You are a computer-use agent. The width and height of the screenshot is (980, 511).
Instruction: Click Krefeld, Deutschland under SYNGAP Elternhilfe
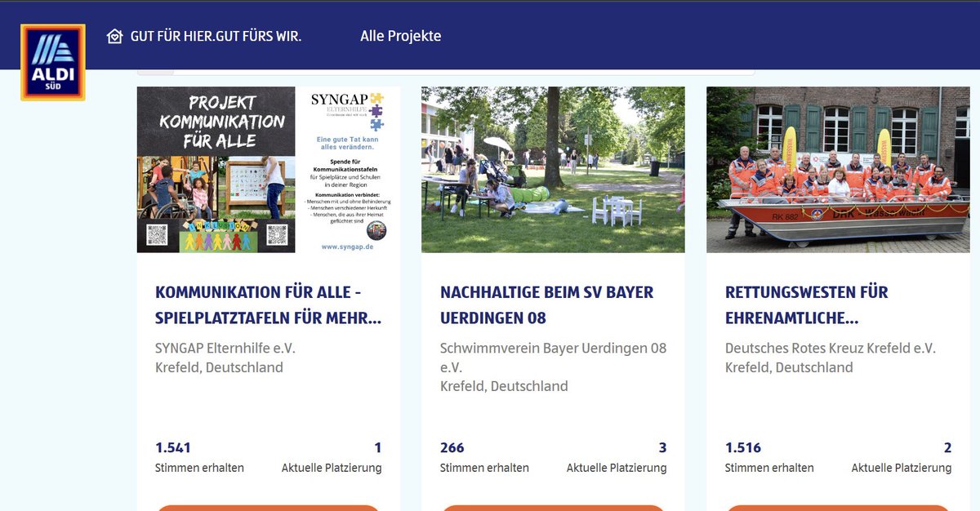pyautogui.click(x=219, y=367)
